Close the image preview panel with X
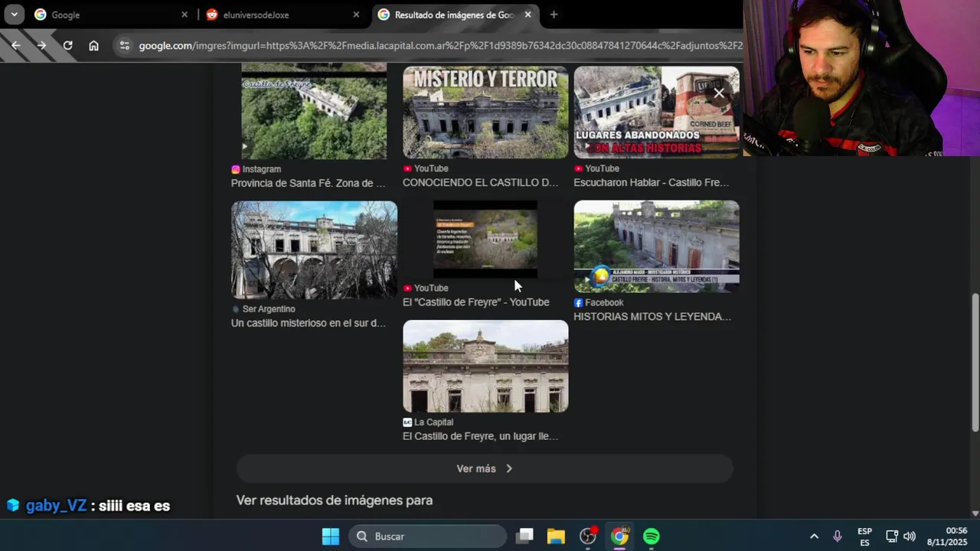Viewport: 980px width, 551px height. (719, 93)
